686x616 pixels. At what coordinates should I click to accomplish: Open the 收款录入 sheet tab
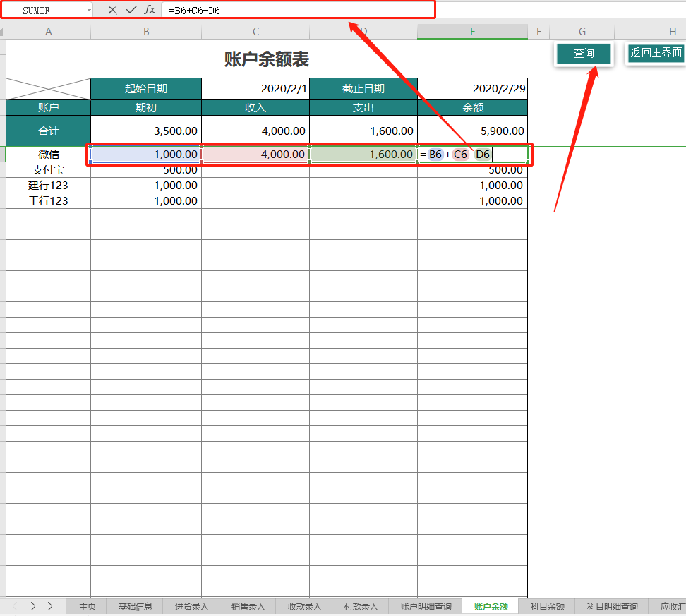click(304, 606)
